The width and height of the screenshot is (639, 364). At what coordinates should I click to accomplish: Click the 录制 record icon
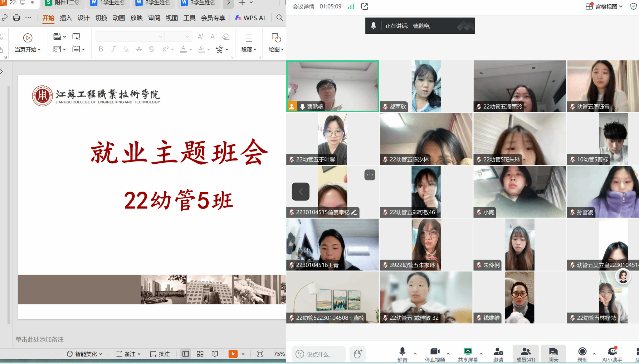coord(582,354)
